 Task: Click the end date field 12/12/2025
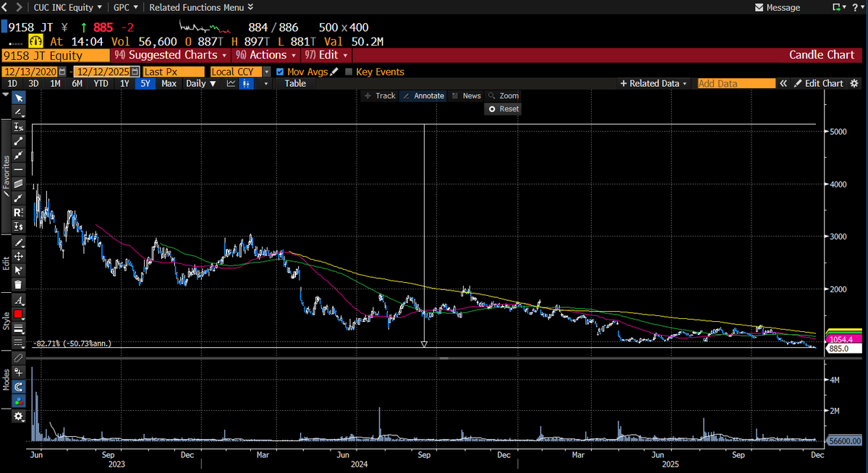coord(103,72)
